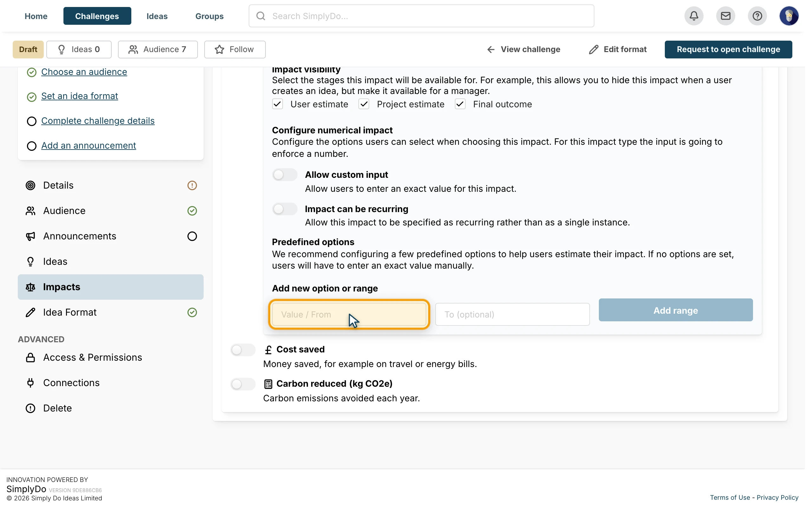Click the Cost saved pound icon

click(x=268, y=350)
